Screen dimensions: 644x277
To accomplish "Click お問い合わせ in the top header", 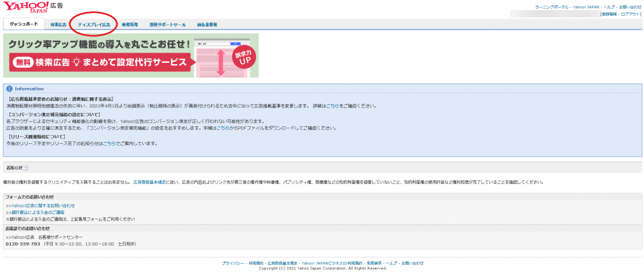I will click(630, 8).
